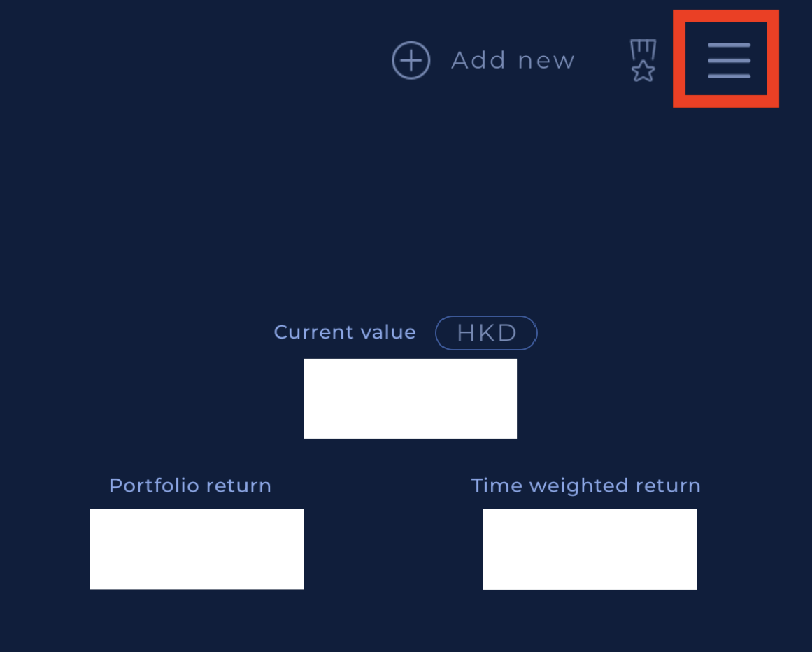Select the hidden time weighted return figure
The image size is (812, 652).
click(589, 549)
